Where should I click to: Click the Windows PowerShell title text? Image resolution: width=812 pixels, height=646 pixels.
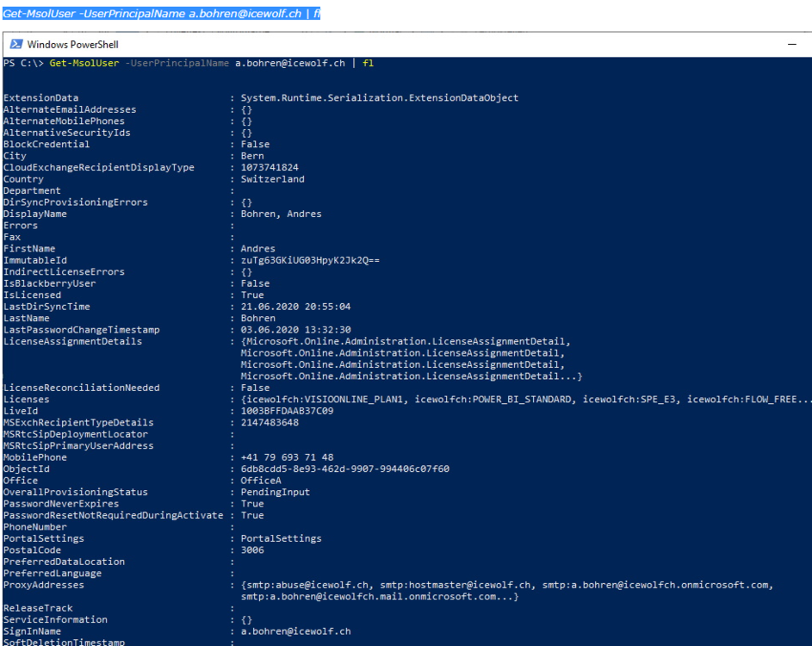72,45
